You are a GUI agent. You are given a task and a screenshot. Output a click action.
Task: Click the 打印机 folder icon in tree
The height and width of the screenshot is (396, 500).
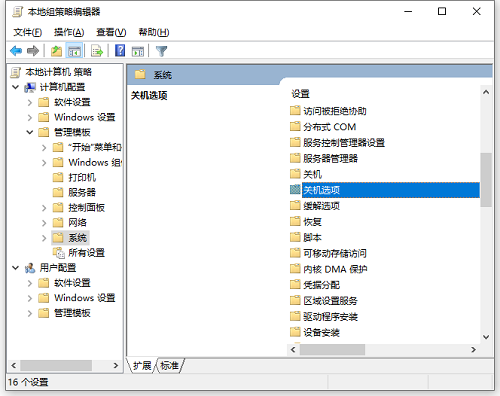pos(58,177)
